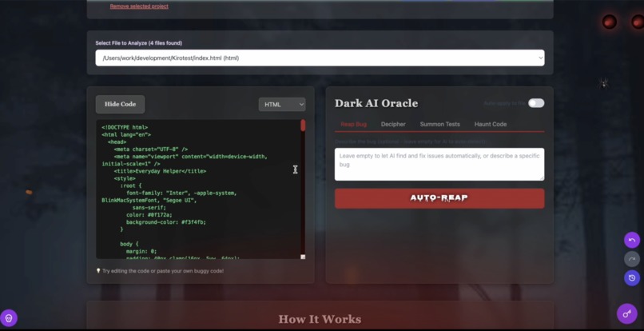Click the skull icon in the corner
Image resolution: width=644 pixels, height=331 pixels.
tap(9, 318)
